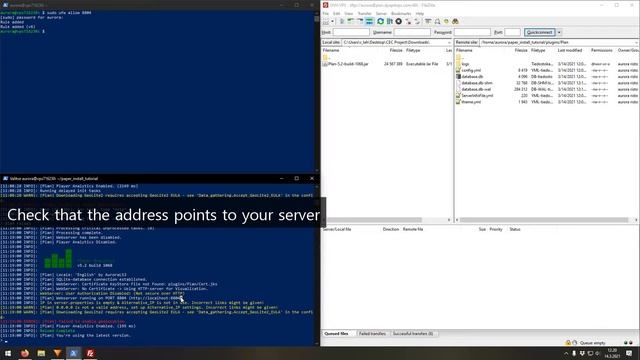Click the Host input field

pos(351,32)
